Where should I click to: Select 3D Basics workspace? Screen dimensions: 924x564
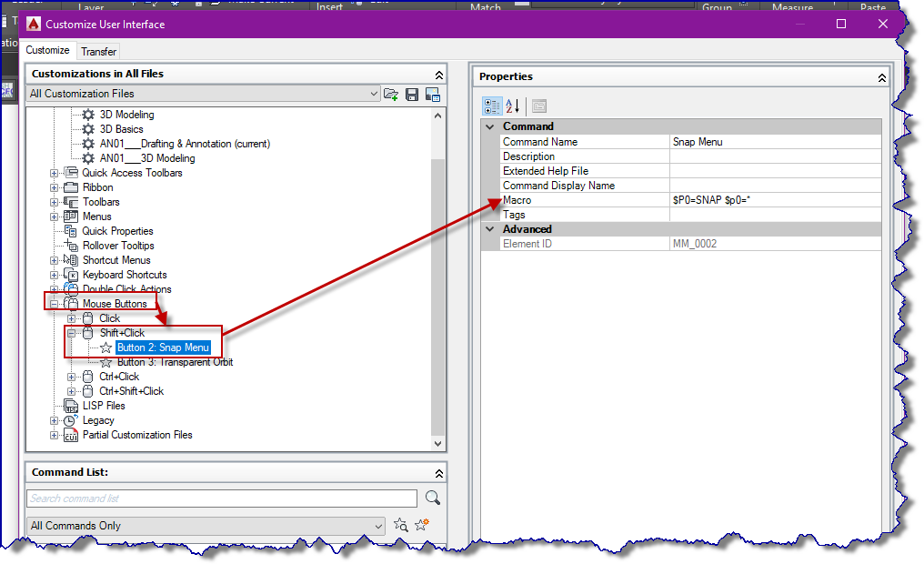coord(121,129)
